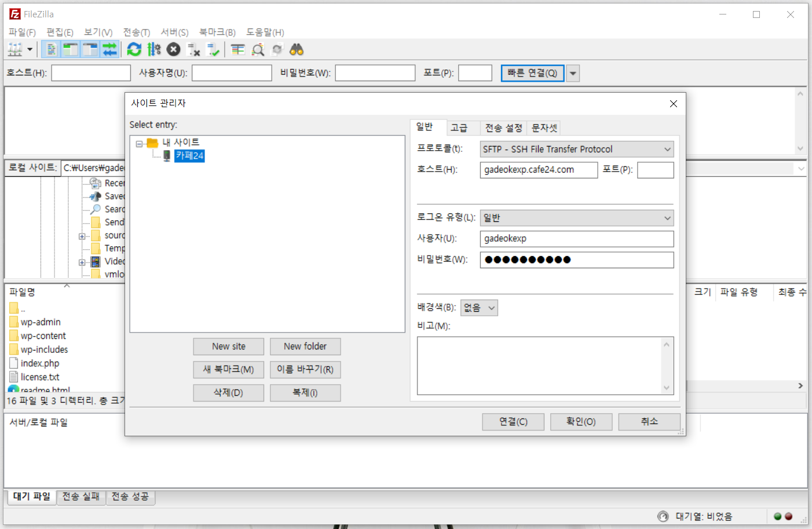Toggle the remote directory tree display
The image size is (812, 529).
point(90,50)
